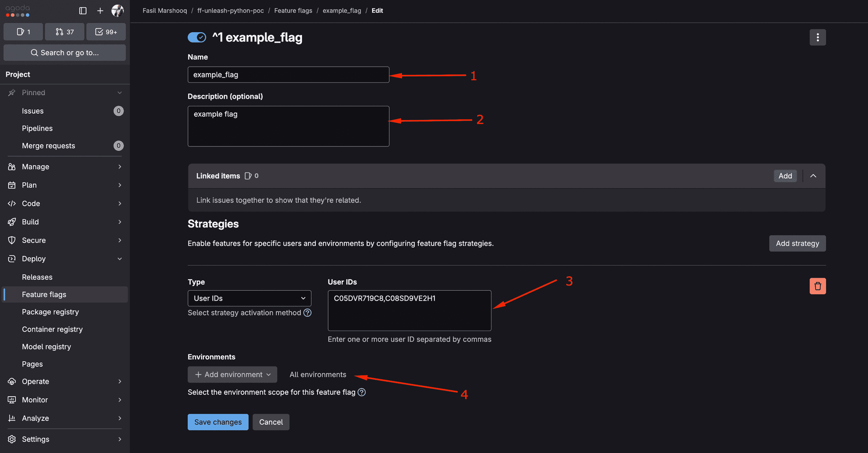Open the strategy Type dropdown
The width and height of the screenshot is (868, 453).
[250, 298]
